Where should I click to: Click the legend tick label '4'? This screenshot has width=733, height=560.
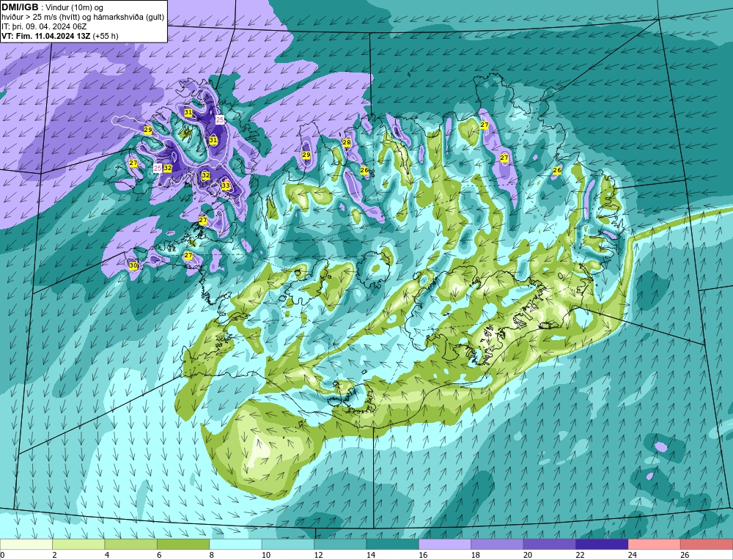point(107,555)
